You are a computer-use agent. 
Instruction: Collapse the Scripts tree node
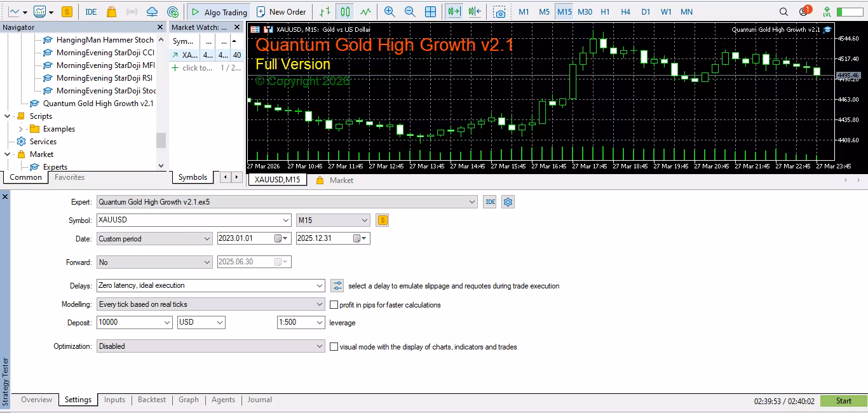(x=7, y=116)
